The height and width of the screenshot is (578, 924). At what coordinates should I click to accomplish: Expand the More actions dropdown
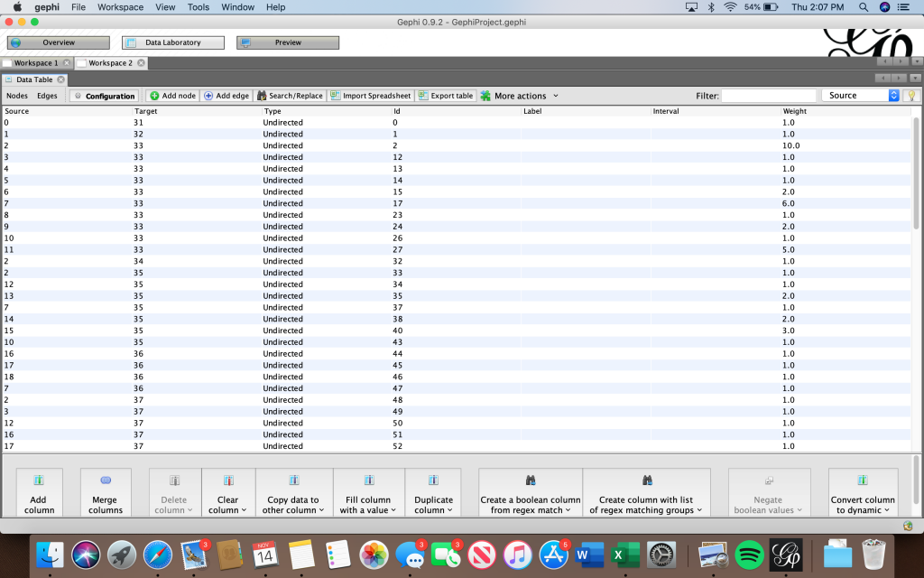pos(520,96)
